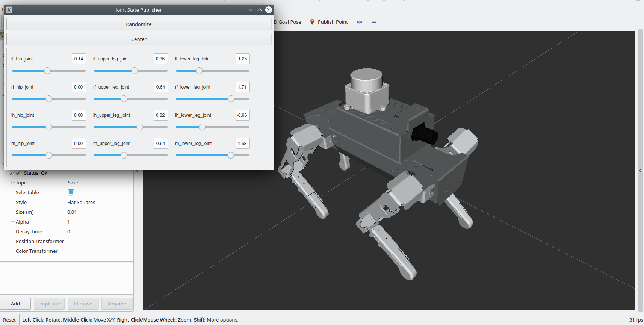Expand the Topic property row

(x=11, y=183)
